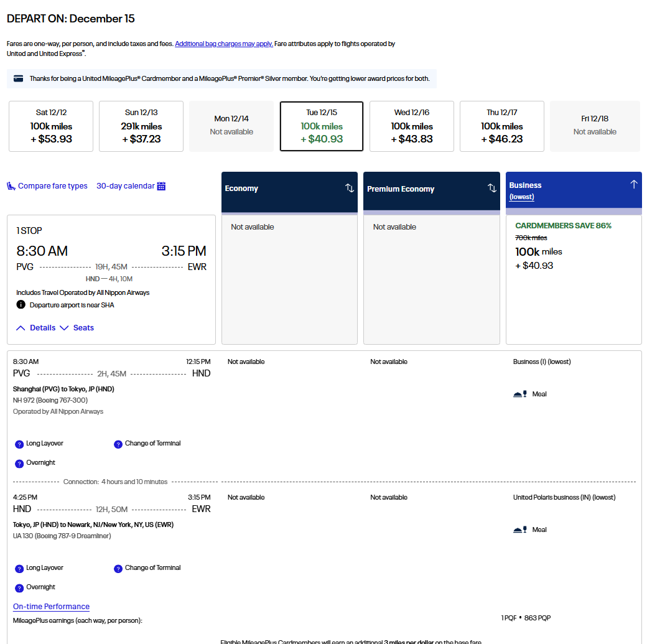Open 30-day calendar link
This screenshot has width=647, height=644.
coord(126,186)
